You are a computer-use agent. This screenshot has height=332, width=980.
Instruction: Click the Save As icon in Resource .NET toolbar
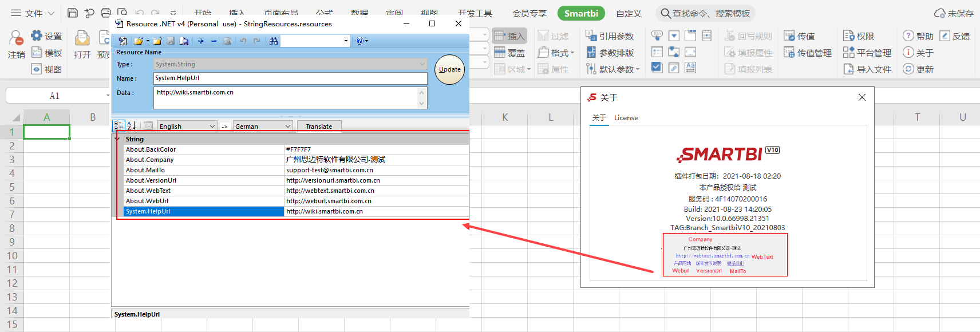coord(184,41)
